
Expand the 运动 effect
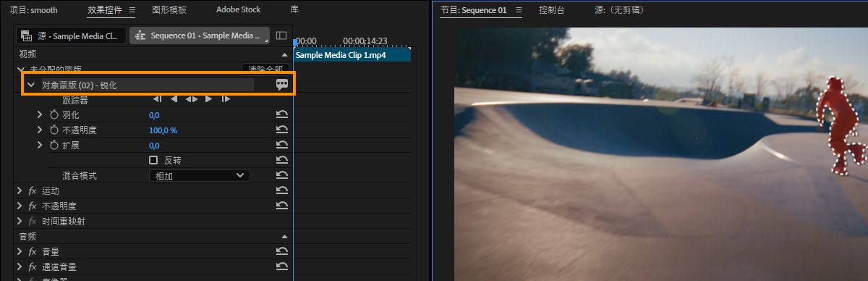20,190
